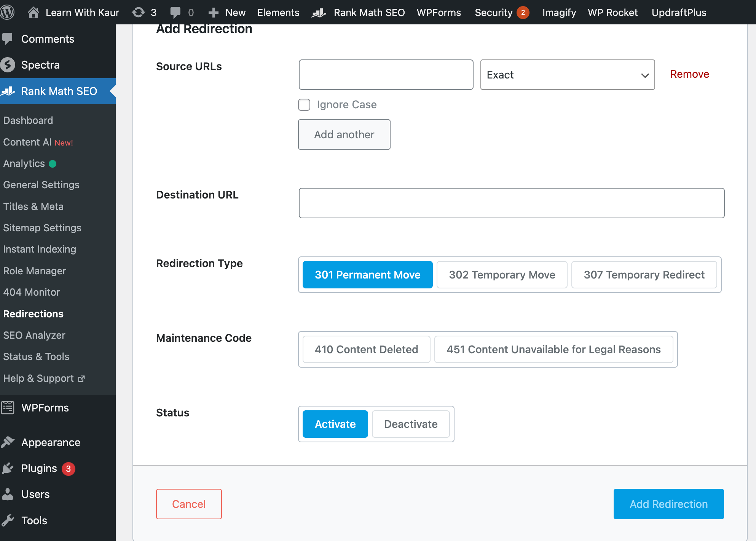Choose 410 Content Deleted maintenance code
This screenshot has width=756, height=541.
366,349
